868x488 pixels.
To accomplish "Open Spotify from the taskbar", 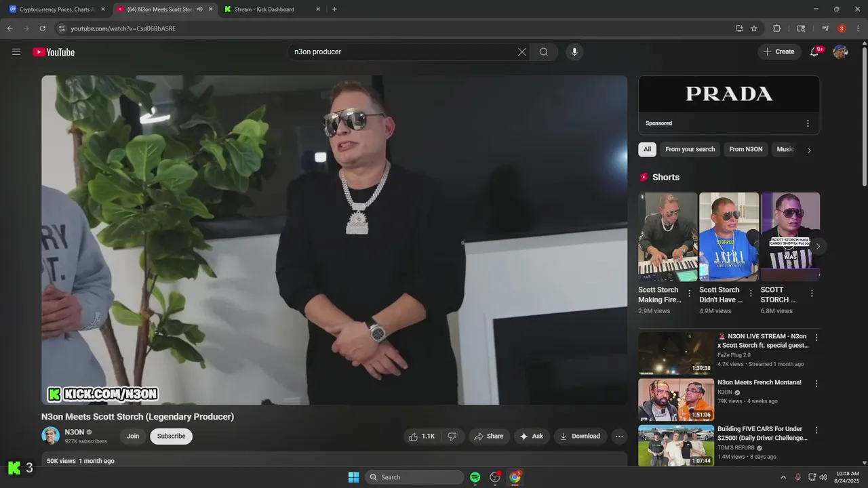I will coord(475,477).
